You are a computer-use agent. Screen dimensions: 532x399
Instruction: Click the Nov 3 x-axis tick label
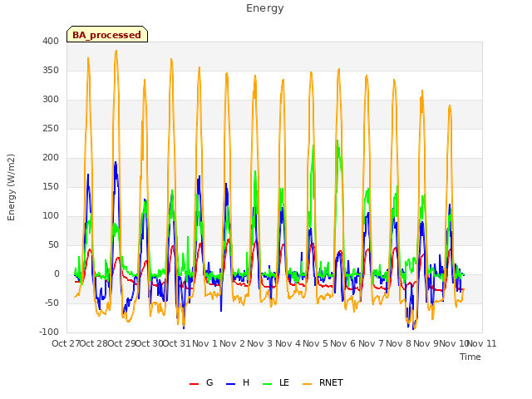coord(260,343)
